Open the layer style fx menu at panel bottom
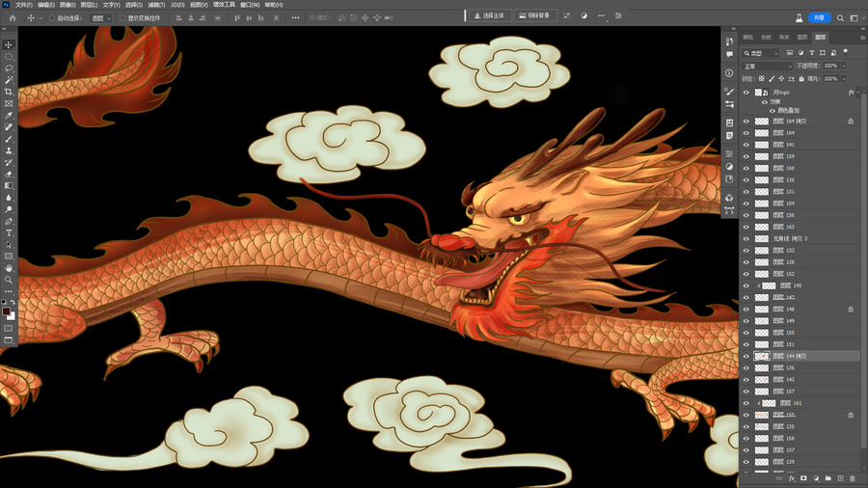The width and height of the screenshot is (868, 488). point(792,478)
